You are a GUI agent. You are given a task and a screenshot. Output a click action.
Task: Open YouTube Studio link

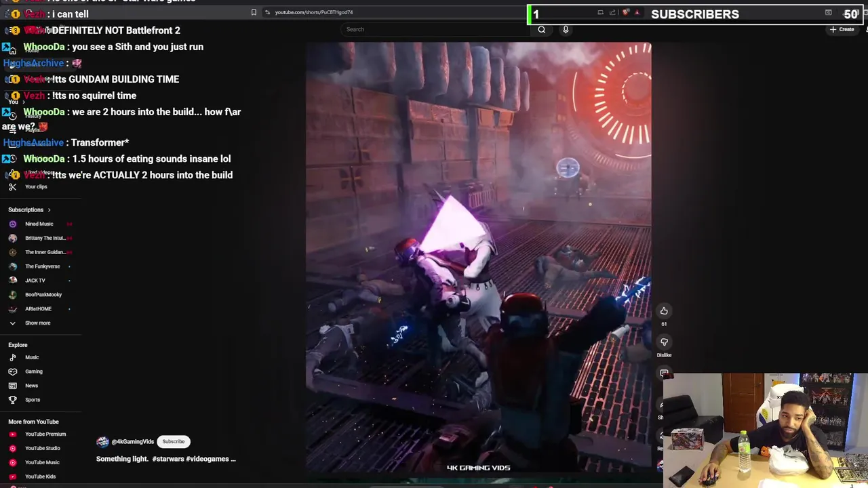(35, 448)
